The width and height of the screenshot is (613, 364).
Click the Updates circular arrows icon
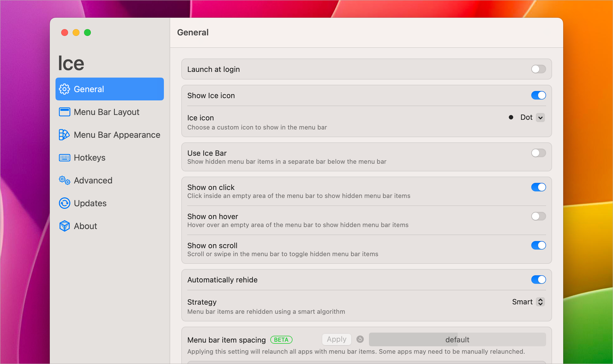coord(64,203)
